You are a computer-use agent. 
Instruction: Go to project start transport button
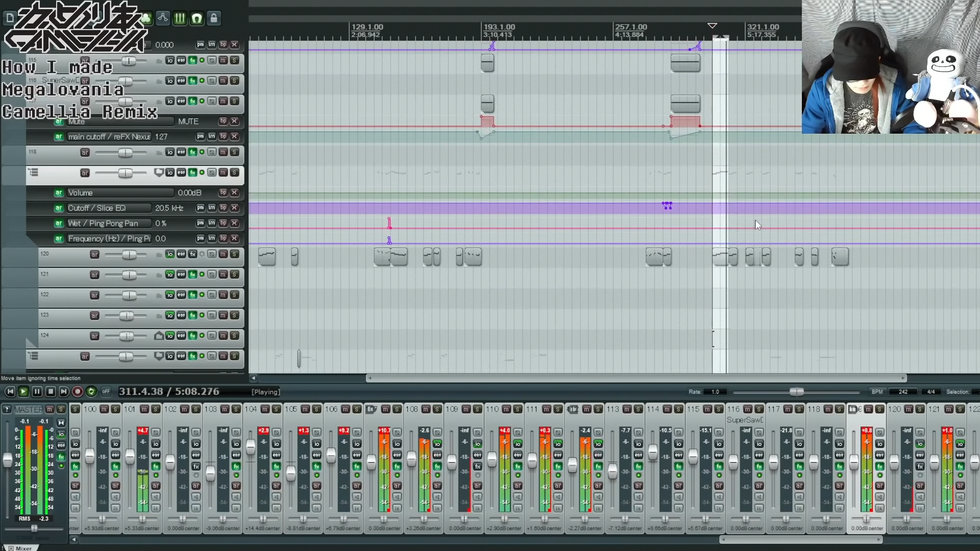(x=10, y=391)
